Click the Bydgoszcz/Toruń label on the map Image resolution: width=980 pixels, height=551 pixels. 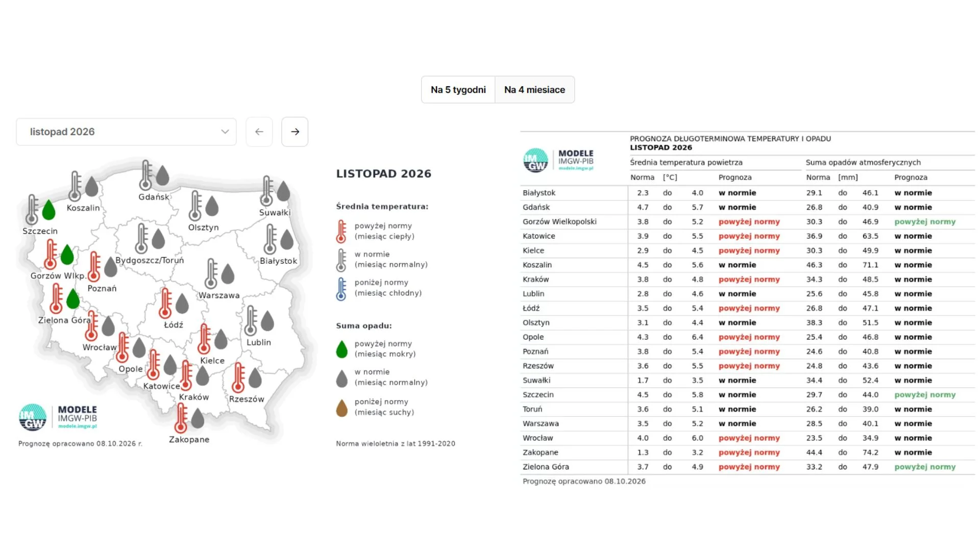tap(150, 260)
